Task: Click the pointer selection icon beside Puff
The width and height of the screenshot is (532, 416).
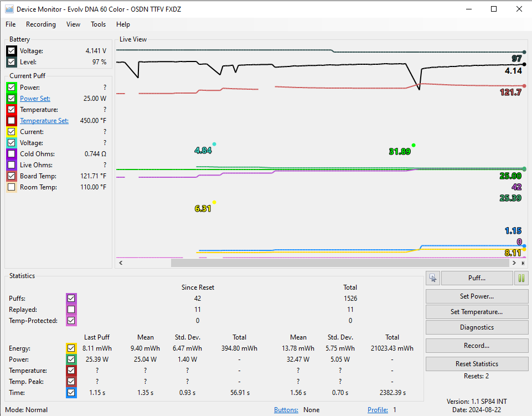Action: (433, 279)
